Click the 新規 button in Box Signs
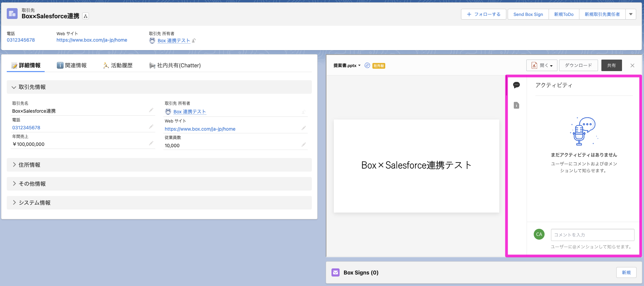Screen dimensions: 644x286 tap(626, 272)
